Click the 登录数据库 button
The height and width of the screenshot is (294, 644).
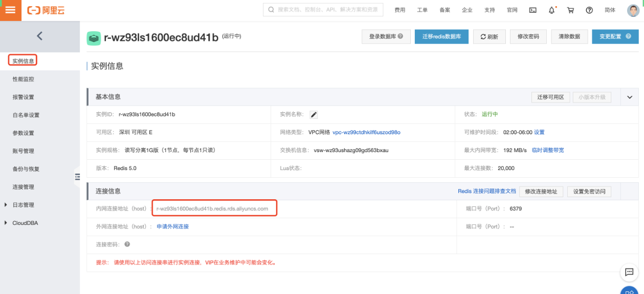[x=386, y=37]
